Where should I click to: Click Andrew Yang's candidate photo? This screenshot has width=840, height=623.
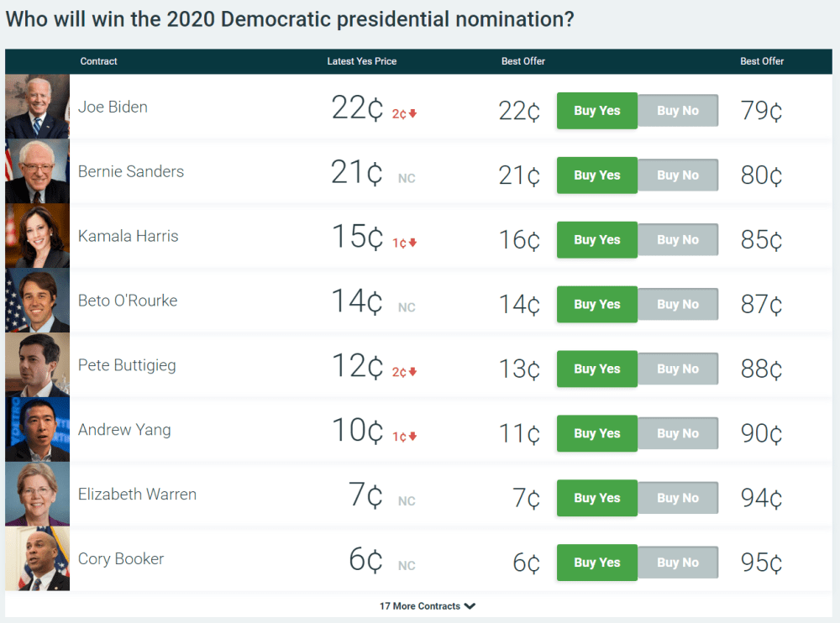37,430
